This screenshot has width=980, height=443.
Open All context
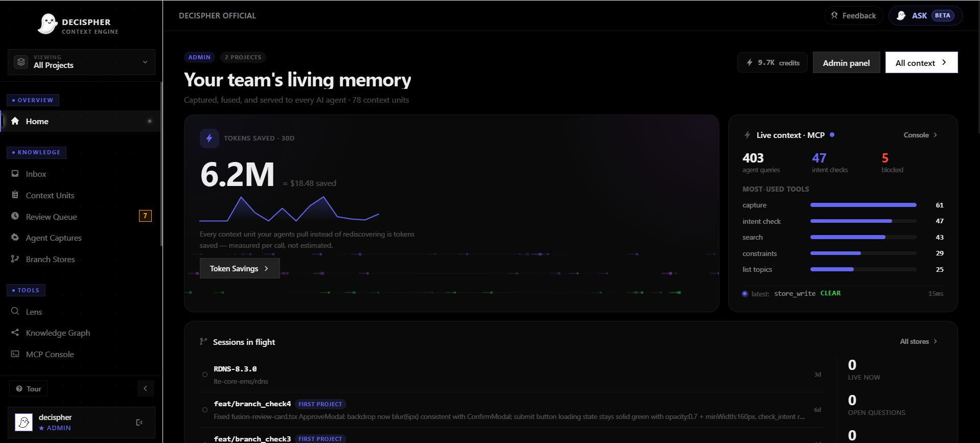(921, 63)
